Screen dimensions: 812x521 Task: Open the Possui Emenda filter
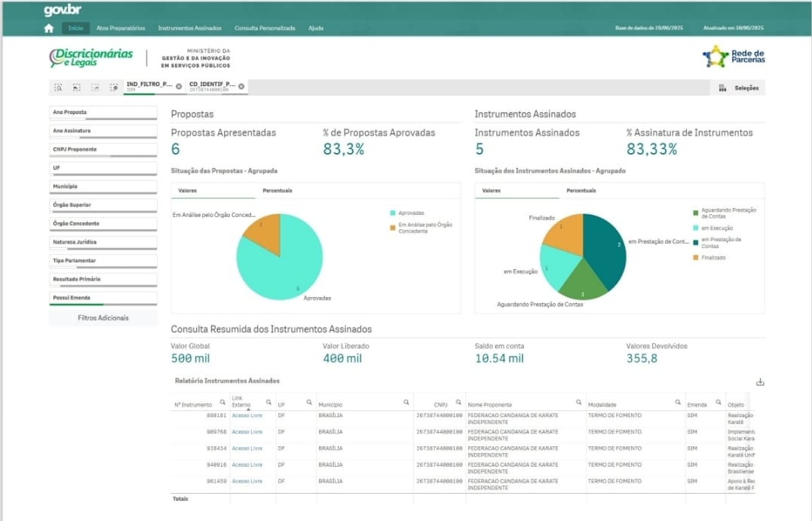coord(103,298)
